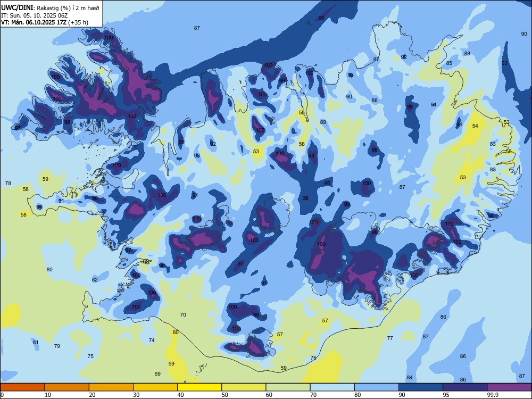This screenshot has width=532, height=399.
Task: Click the humidity value '81' on the map
Action: pos(36,342)
